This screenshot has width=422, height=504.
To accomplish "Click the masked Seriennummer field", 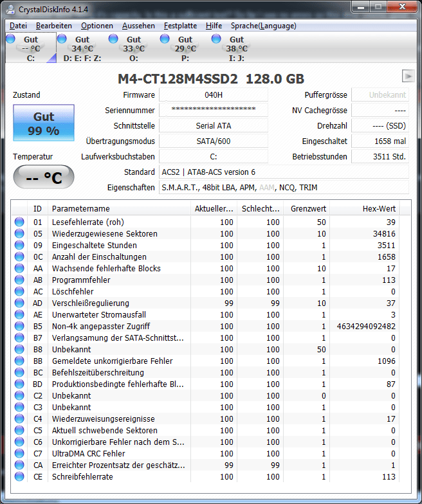I will click(214, 111).
